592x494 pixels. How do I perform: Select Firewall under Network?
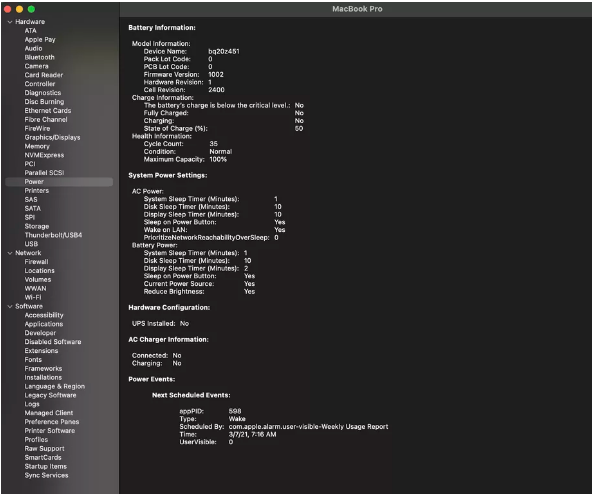coord(37,262)
